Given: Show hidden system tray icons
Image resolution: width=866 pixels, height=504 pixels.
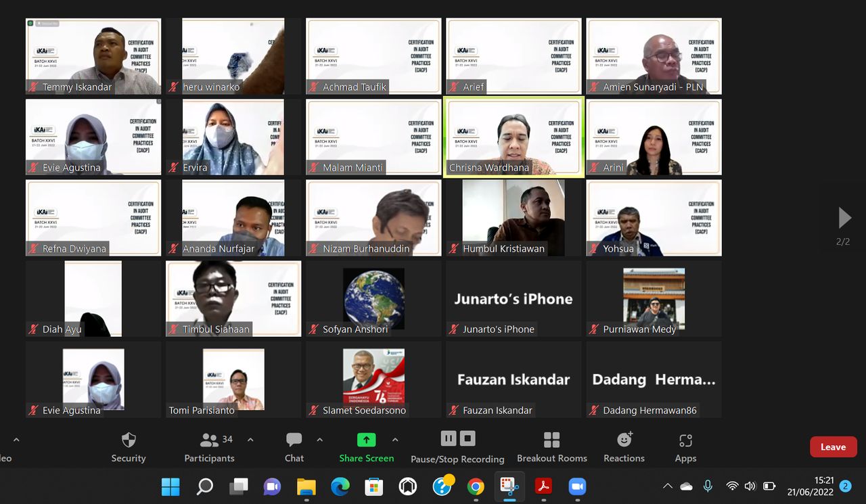Looking at the screenshot, I should pyautogui.click(x=668, y=486).
